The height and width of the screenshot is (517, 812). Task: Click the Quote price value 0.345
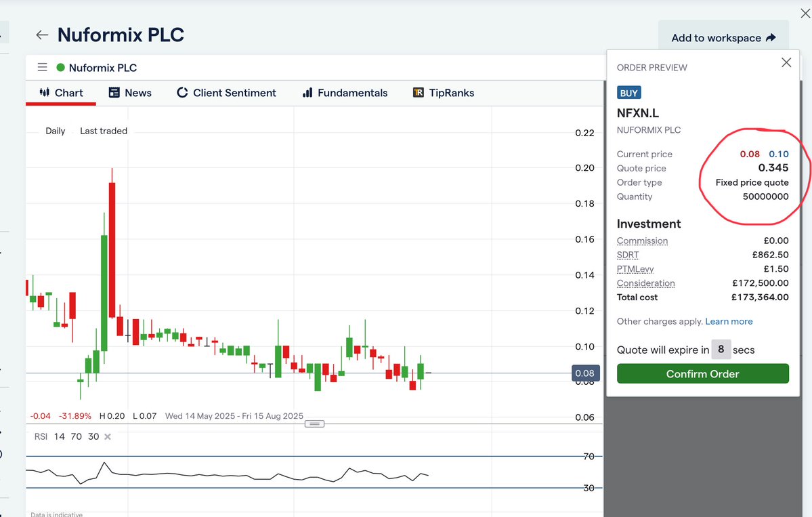[x=773, y=168]
